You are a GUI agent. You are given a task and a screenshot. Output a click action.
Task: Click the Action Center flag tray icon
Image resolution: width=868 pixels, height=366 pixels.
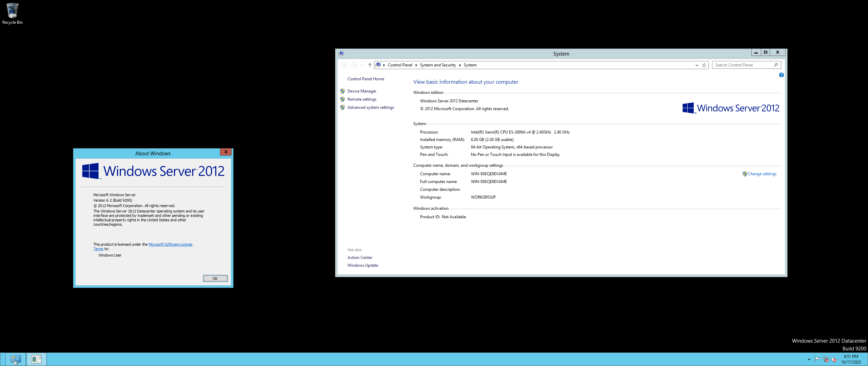click(817, 359)
